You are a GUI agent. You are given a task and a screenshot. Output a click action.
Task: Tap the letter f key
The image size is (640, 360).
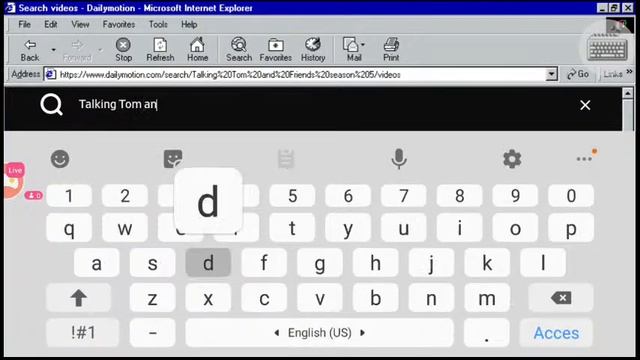(x=264, y=263)
